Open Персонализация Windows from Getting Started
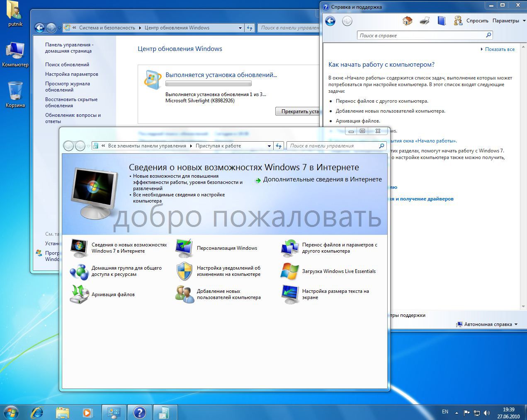 [x=227, y=248]
